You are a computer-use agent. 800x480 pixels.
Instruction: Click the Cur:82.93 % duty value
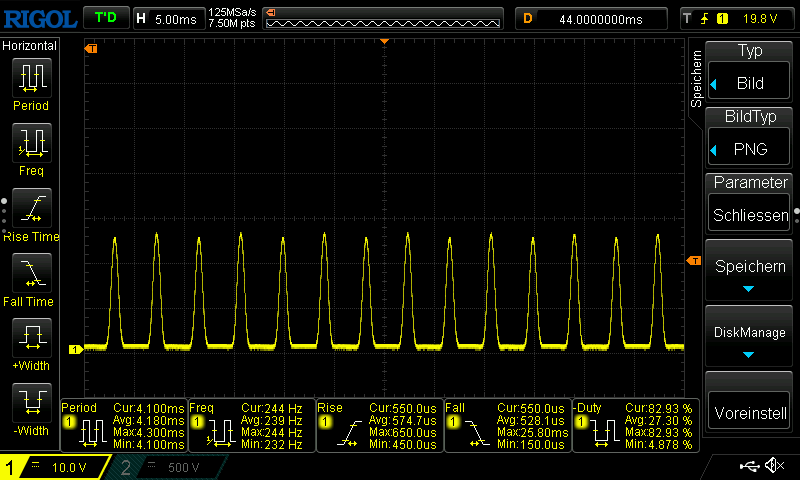click(x=659, y=409)
